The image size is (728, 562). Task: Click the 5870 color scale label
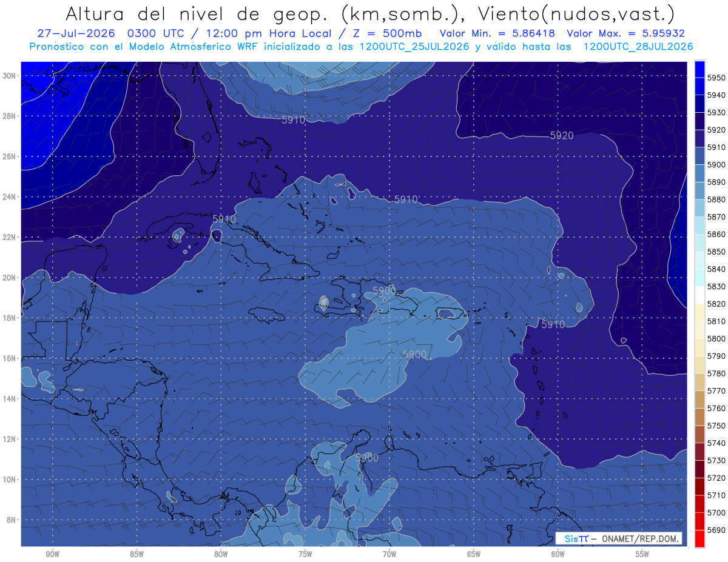coord(716,217)
